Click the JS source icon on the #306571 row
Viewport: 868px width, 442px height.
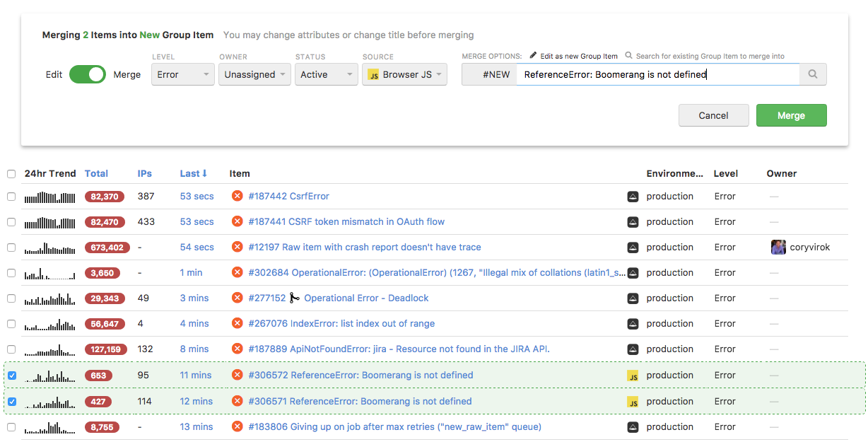point(634,400)
